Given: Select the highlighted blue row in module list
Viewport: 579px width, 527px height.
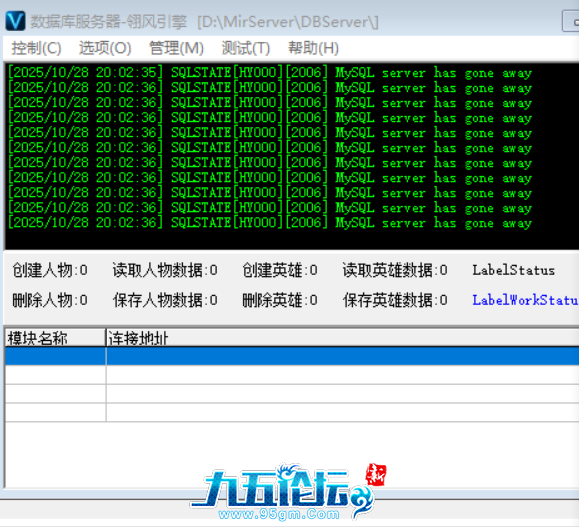Looking at the screenshot, I should (292, 356).
